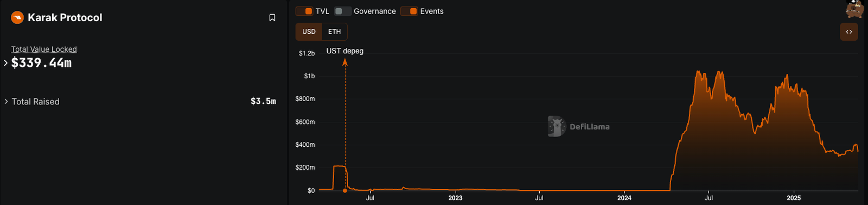Click the user avatar in top corner
868x205 pixels.
click(x=856, y=9)
